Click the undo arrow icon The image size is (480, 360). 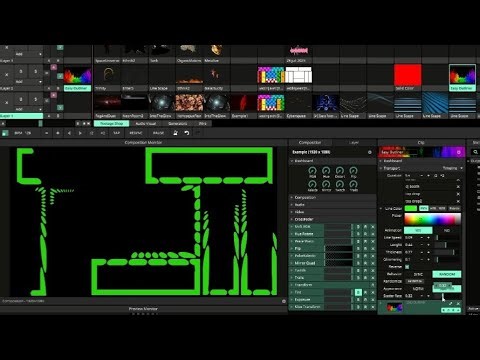click(x=187, y=133)
